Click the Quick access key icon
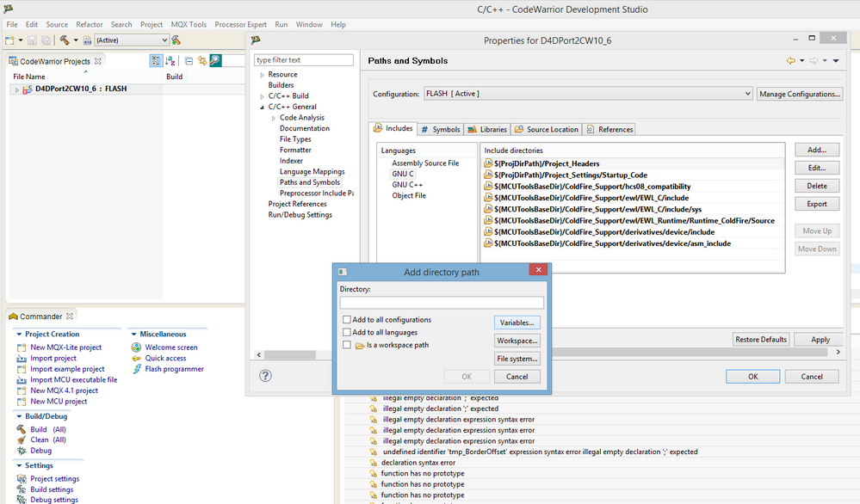The height and width of the screenshot is (504, 860). coord(136,359)
